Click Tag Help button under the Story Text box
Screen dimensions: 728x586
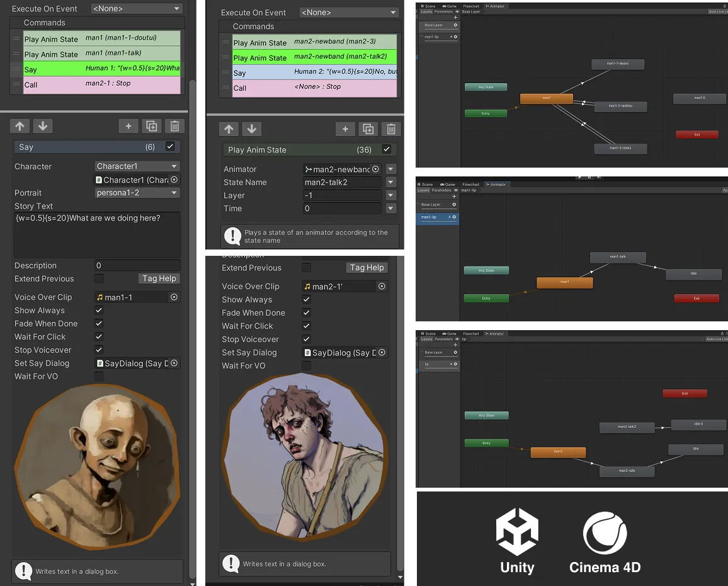click(159, 279)
